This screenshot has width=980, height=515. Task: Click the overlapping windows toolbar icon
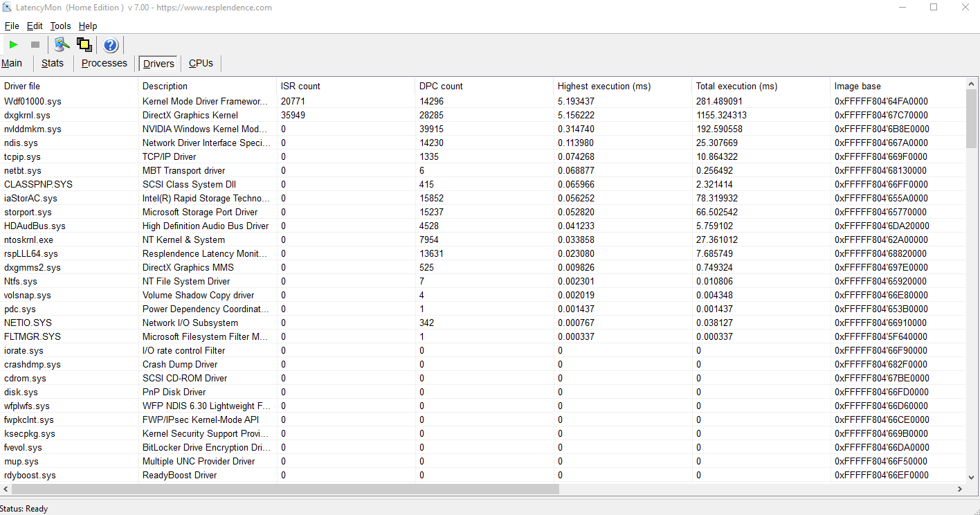(x=84, y=45)
